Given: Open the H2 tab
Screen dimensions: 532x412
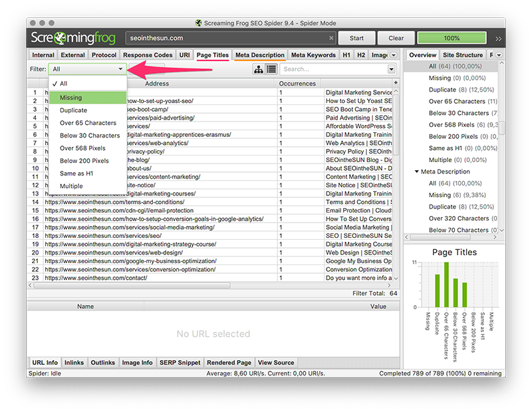Looking at the screenshot, I should click(361, 55).
